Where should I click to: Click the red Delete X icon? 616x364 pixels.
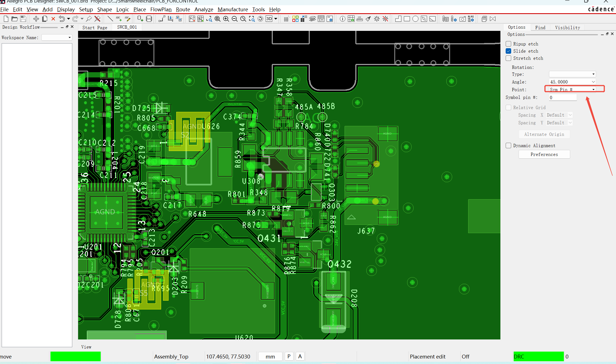53,19
